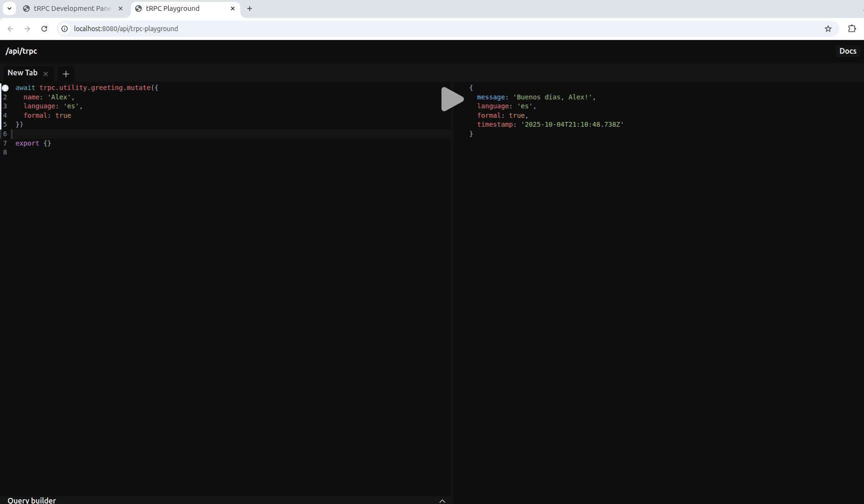Place cursor on the await trpc.utility.greeting.mutate line
This screenshot has height=504, width=864.
87,88
